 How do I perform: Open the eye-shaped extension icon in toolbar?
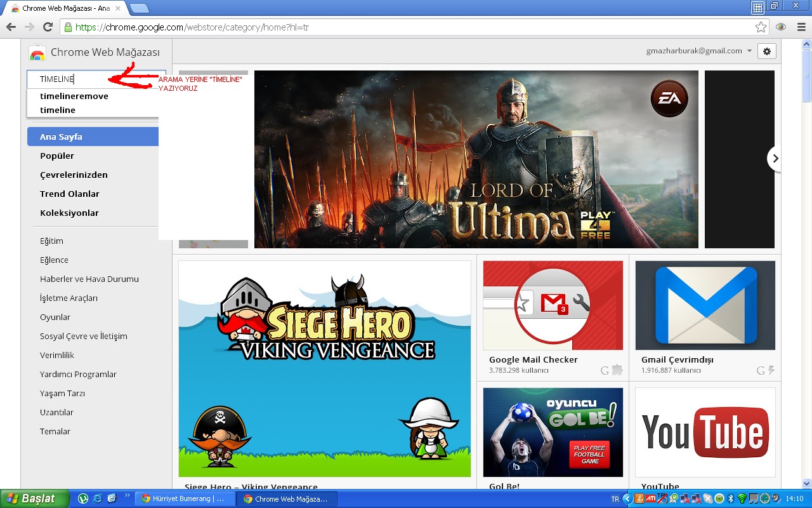(781, 27)
